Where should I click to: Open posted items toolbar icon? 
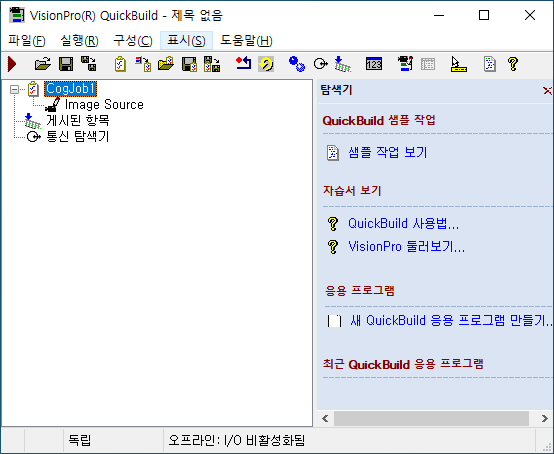pyautogui.click(x=342, y=64)
